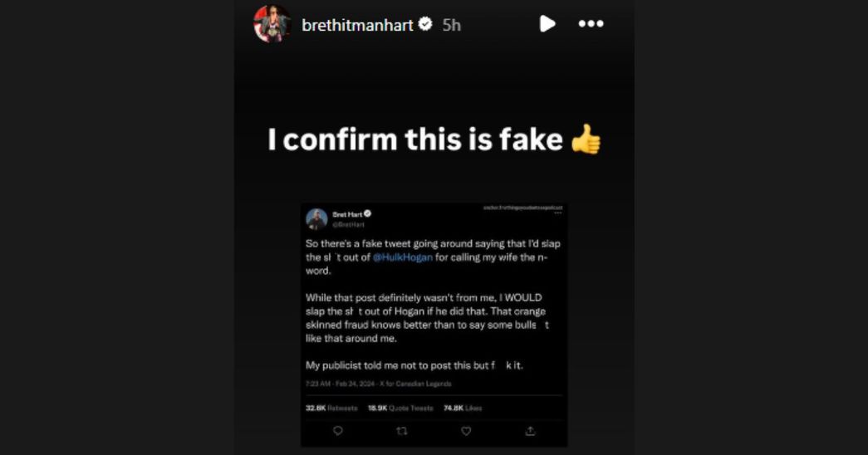Open the 74.8K Likes count
This screenshot has height=455, width=868.
(463, 408)
